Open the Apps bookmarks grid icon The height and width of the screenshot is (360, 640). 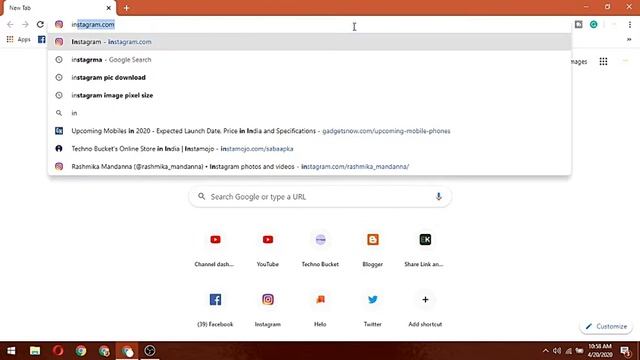10,39
